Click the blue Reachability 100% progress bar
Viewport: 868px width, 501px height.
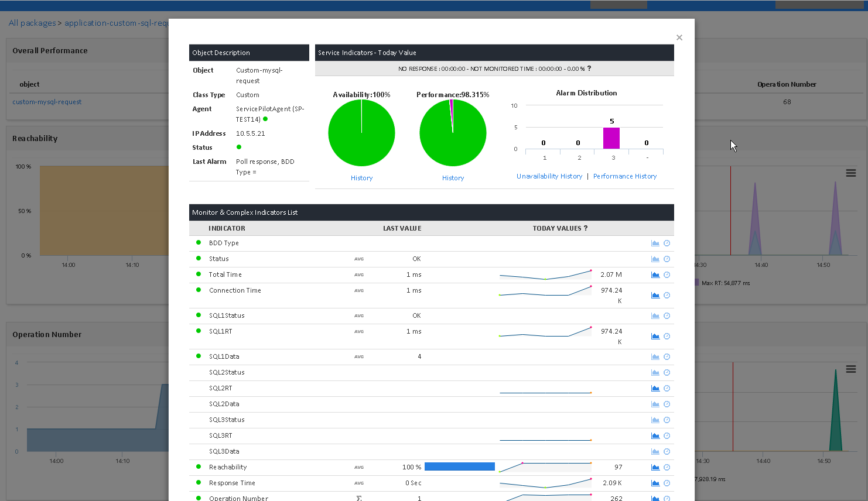[x=460, y=467]
